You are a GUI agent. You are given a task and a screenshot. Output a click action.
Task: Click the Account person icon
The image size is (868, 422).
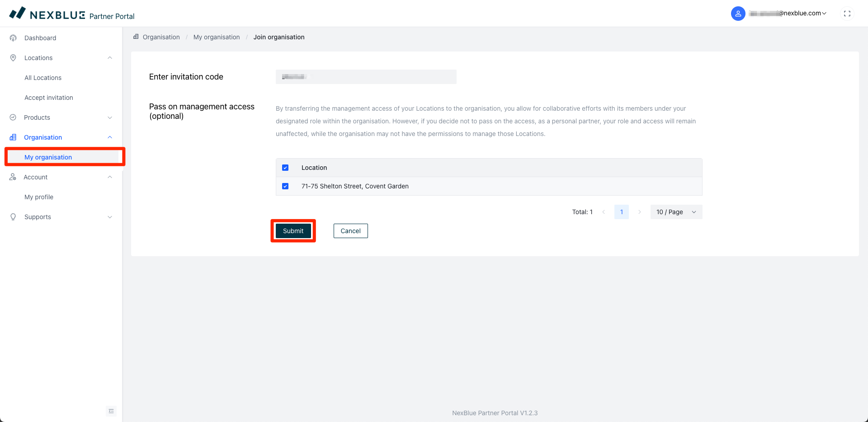coord(13,177)
